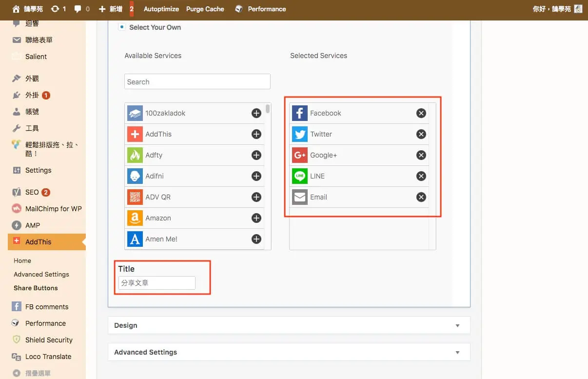
Task: Remove Email from selected services
Action: [421, 197]
